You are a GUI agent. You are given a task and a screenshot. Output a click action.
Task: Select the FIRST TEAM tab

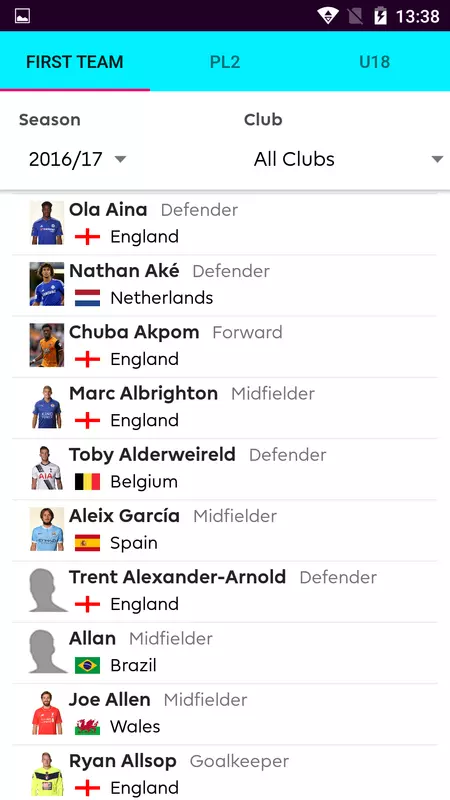tap(75, 62)
